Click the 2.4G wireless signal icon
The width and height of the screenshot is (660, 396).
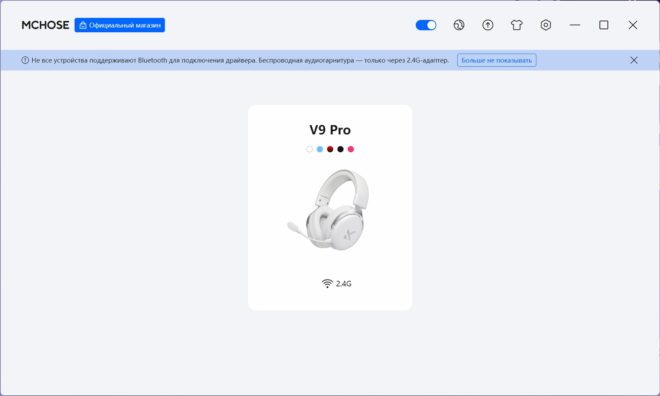(x=327, y=283)
